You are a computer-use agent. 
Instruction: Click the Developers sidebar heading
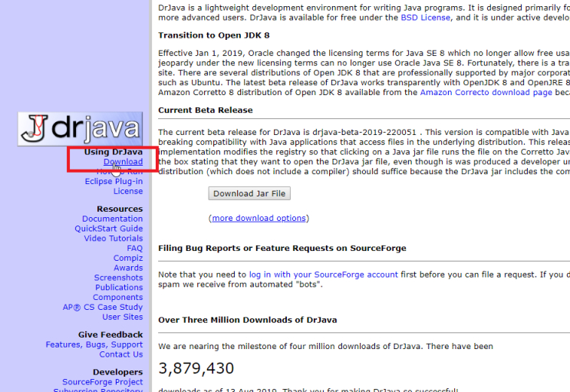pos(118,372)
